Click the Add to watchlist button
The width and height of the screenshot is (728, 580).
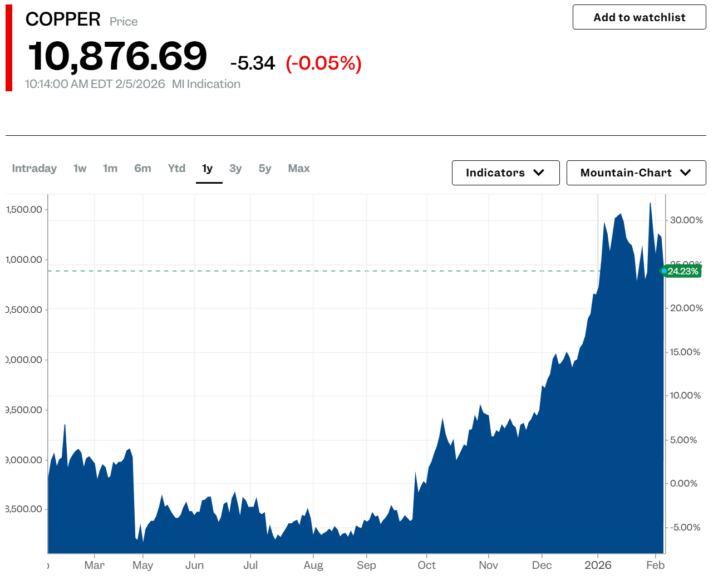point(639,17)
